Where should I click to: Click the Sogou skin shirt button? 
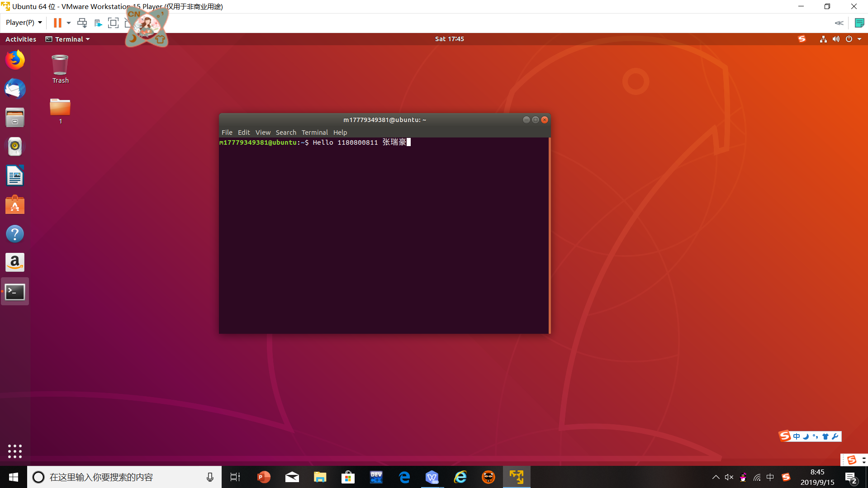[825, 436]
